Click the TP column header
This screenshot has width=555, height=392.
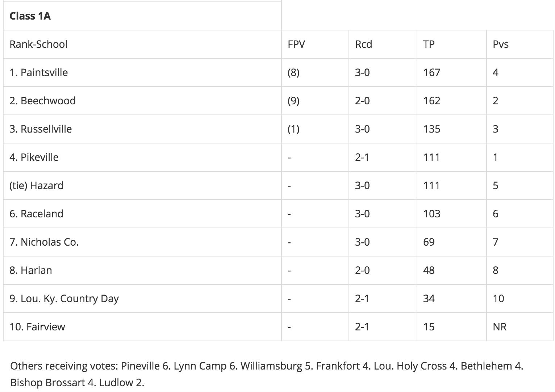pos(451,44)
